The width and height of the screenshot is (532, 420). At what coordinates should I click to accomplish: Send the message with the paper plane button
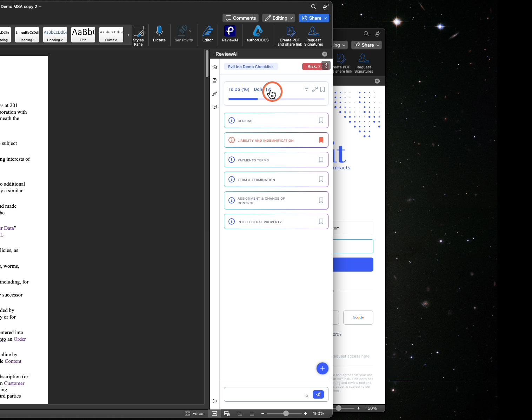coord(318,394)
